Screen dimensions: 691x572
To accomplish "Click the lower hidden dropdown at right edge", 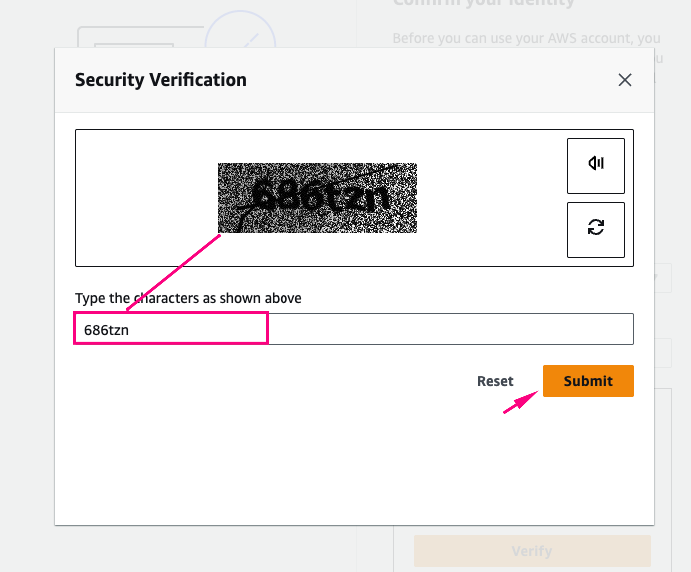I will (x=662, y=352).
